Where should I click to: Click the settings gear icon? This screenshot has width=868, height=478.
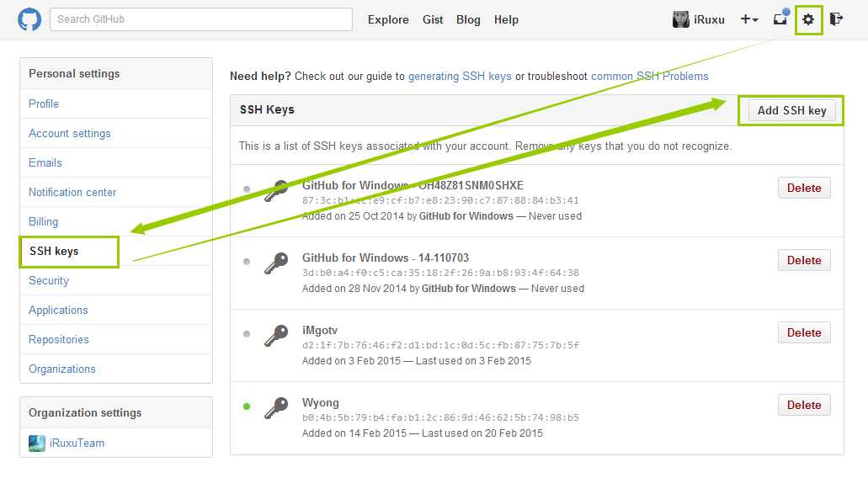(808, 19)
